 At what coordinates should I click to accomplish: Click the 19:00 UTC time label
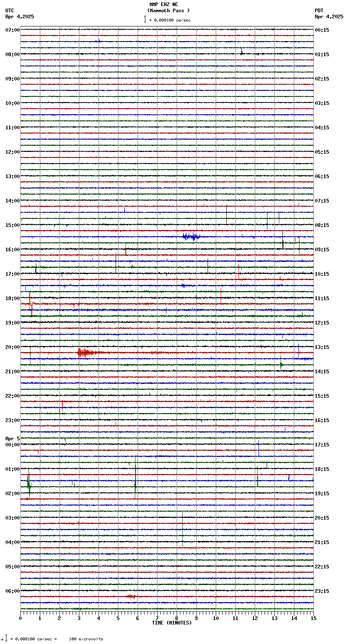point(12,323)
